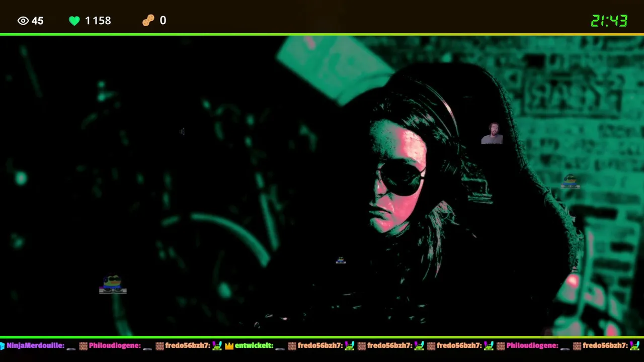Click the gold crown badge beside entwickelt
Screen dimensions: 644x362
point(229,346)
